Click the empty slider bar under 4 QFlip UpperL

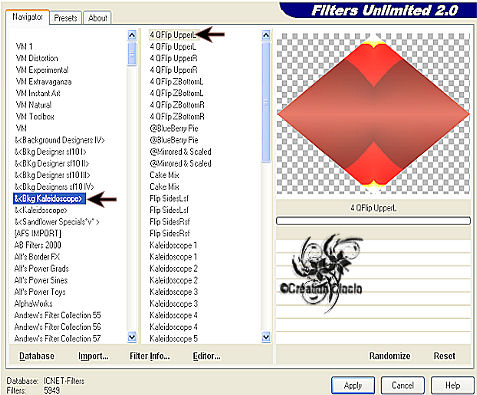(373, 221)
